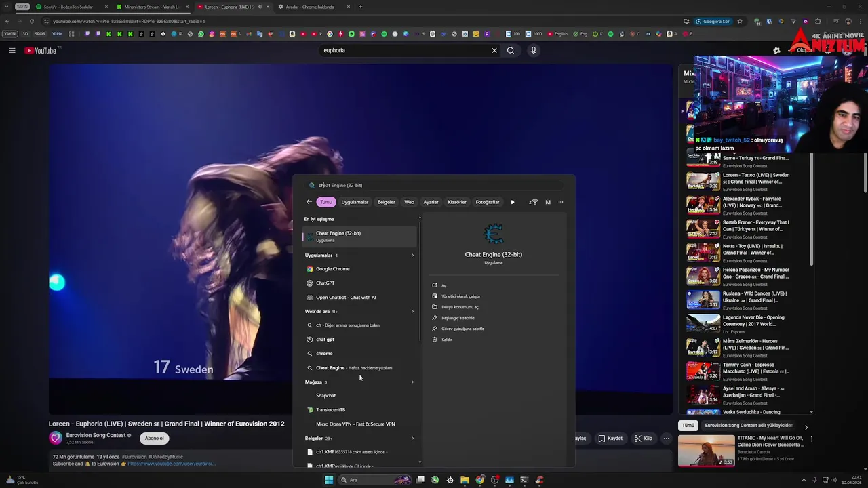The width and height of the screenshot is (868, 488).
Task: Expand the Uygulamalar results section
Action: click(x=412, y=256)
